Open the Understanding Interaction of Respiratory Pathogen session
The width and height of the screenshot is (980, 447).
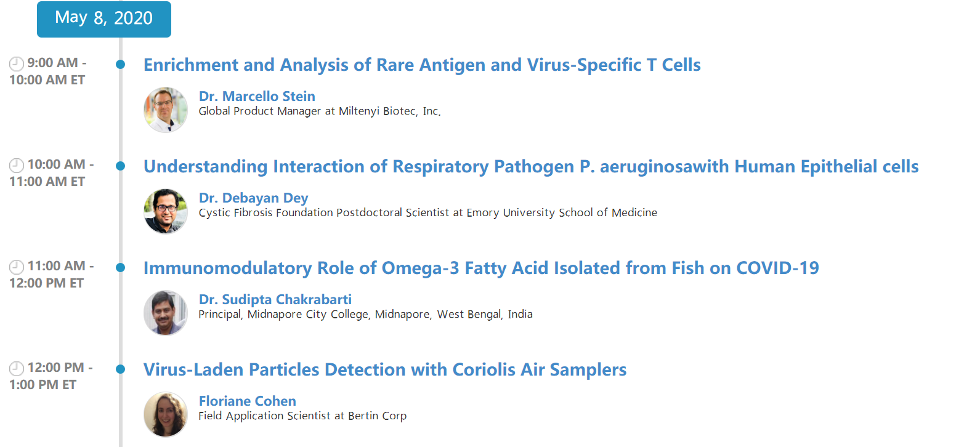(531, 166)
